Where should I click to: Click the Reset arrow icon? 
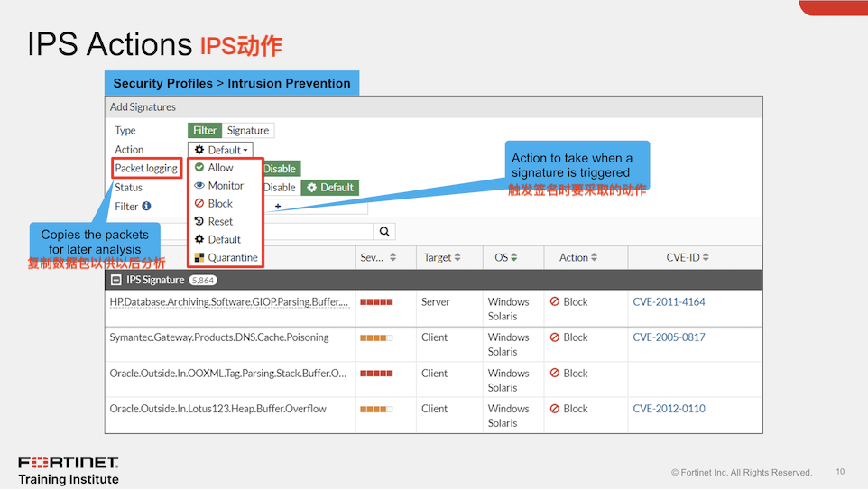199,221
